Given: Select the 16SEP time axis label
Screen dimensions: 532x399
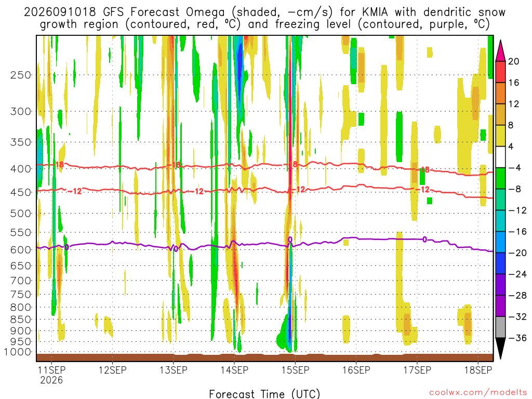Looking at the screenshot, I should click(x=356, y=370).
